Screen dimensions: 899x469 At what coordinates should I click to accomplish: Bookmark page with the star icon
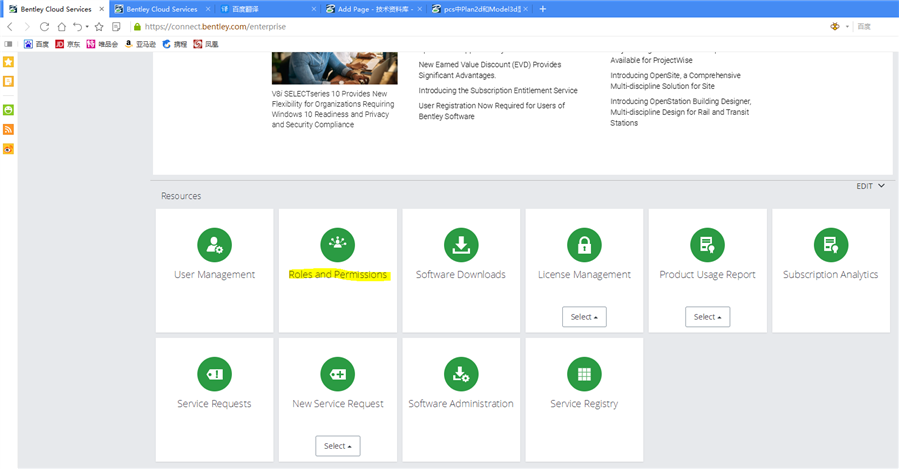99,26
